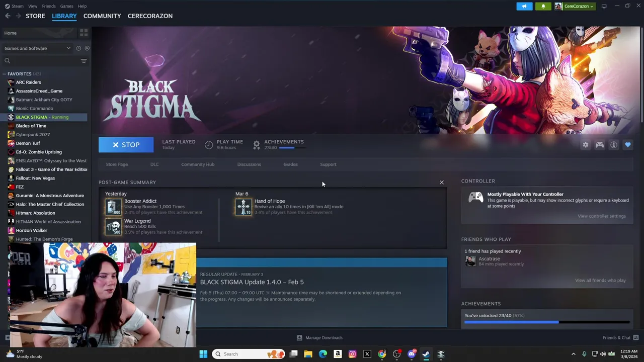The width and height of the screenshot is (644, 362).
Task: Click the Hand of Hope achievement icon
Action: [x=244, y=207]
